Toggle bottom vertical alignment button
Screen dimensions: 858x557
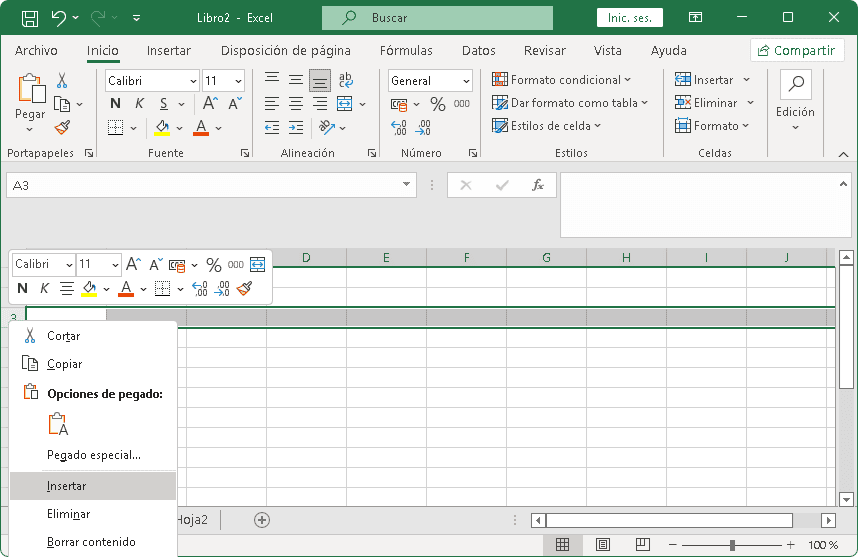(320, 80)
